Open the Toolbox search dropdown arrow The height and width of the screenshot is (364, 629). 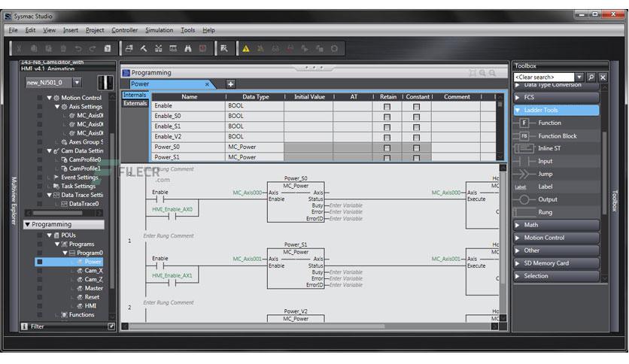579,77
